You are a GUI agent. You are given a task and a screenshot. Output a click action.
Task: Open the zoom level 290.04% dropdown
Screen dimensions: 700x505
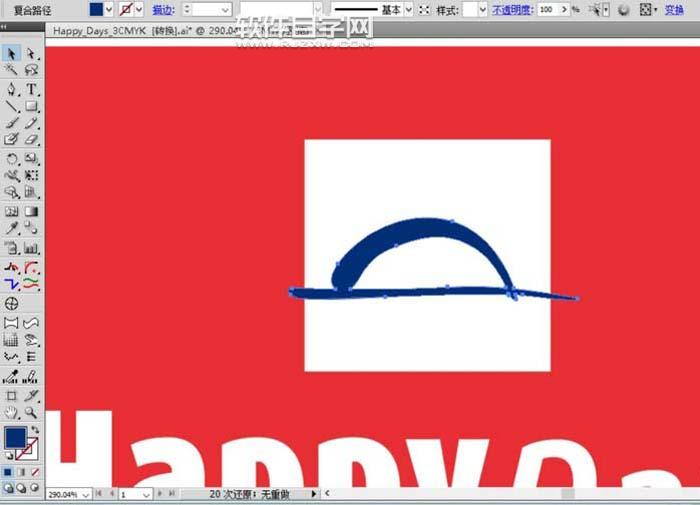point(85,495)
